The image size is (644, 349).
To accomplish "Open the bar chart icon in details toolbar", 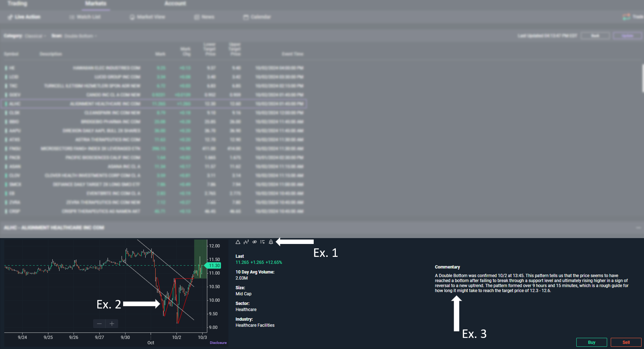I will [x=246, y=242].
